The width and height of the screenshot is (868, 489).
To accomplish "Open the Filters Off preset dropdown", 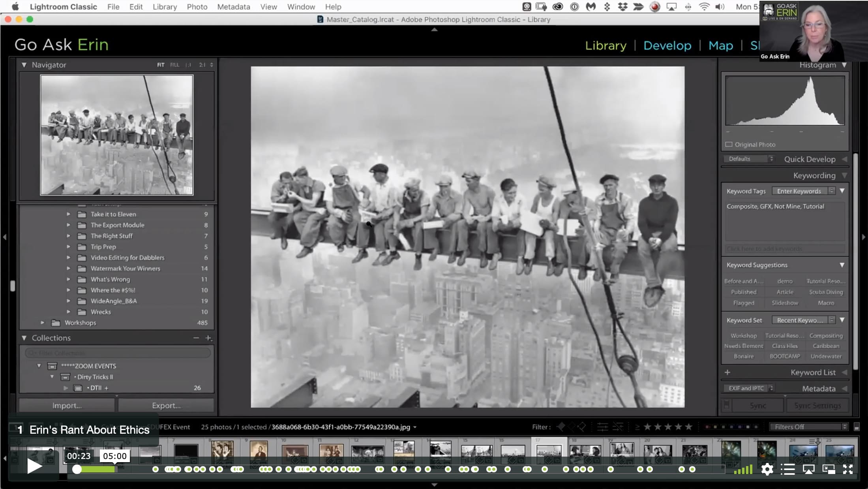I will [808, 427].
